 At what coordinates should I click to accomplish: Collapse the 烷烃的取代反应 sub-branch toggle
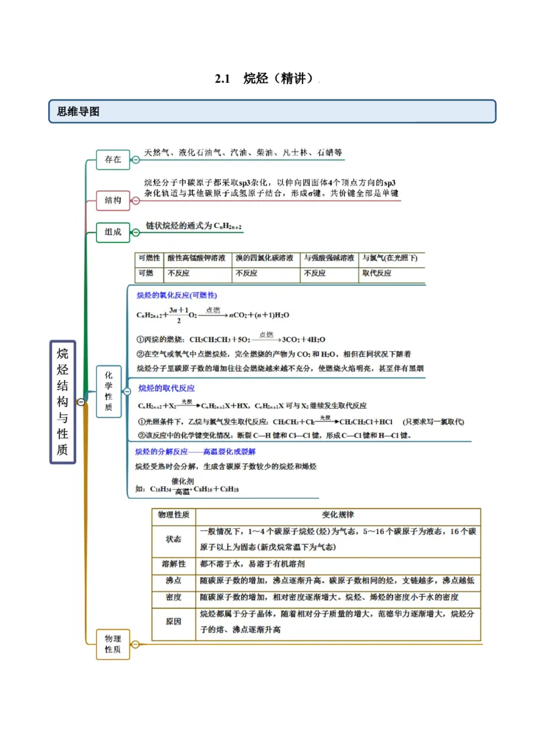(x=127, y=391)
